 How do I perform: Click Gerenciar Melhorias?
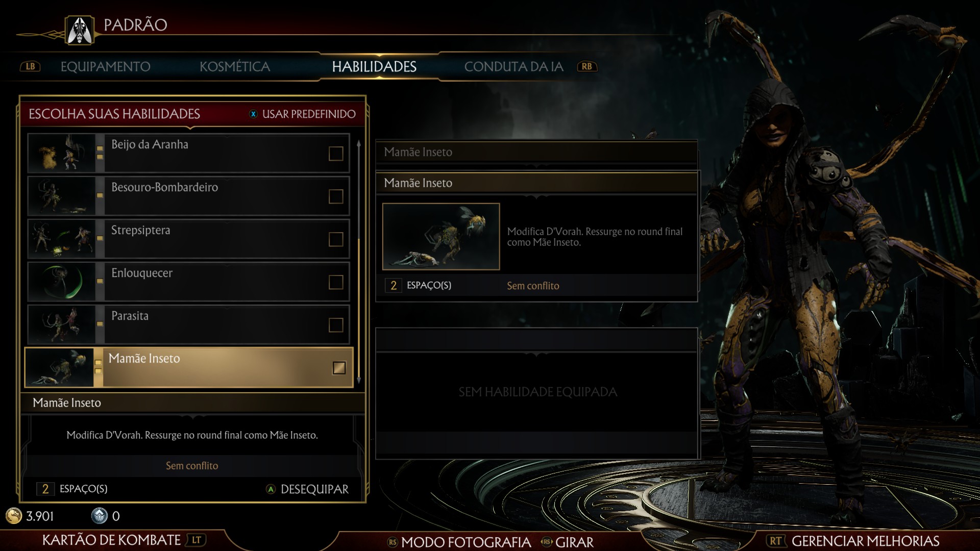coord(865,541)
